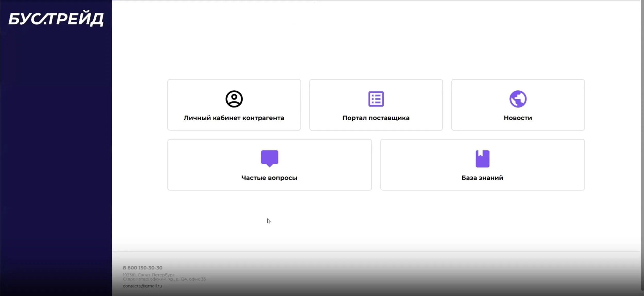Click the user profile circle icon
Screen dimensions: 644x296
[x=234, y=99]
